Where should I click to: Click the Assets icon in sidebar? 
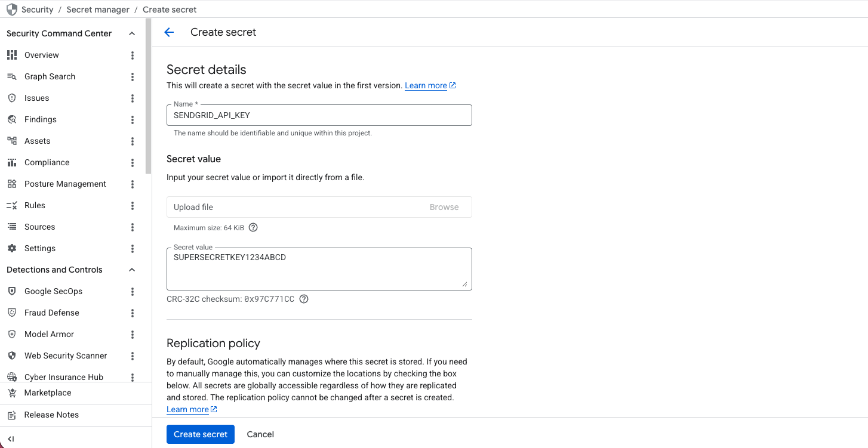click(x=12, y=141)
